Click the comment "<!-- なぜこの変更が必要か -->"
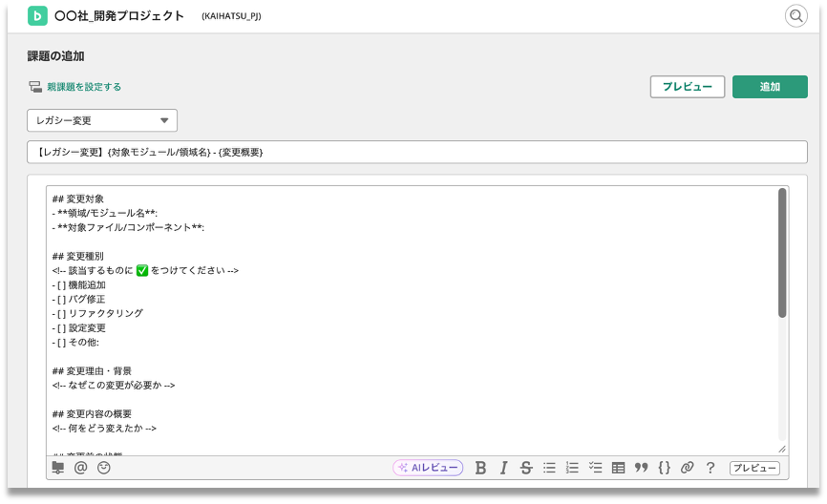The image size is (827, 504). [x=114, y=386]
